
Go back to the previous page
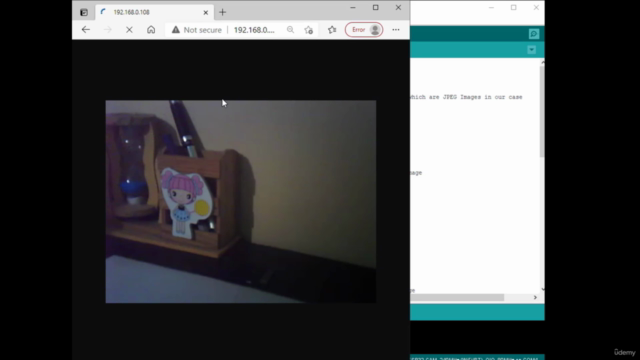[x=86, y=30]
